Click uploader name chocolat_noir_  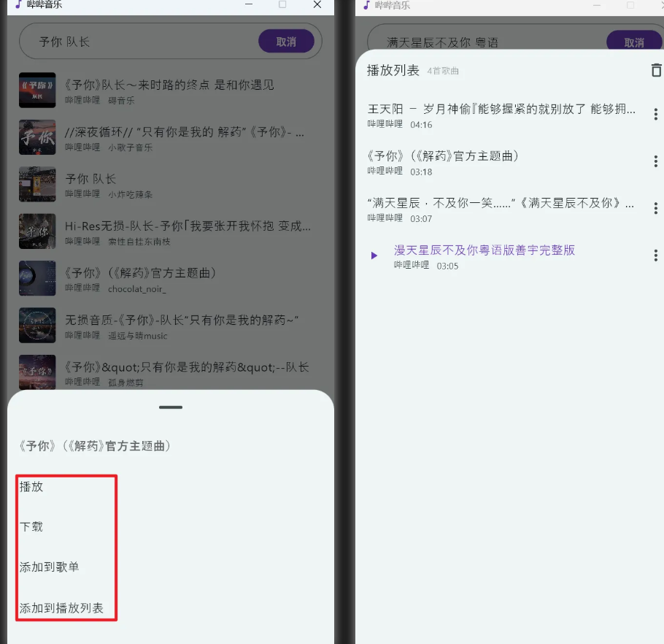(x=136, y=288)
